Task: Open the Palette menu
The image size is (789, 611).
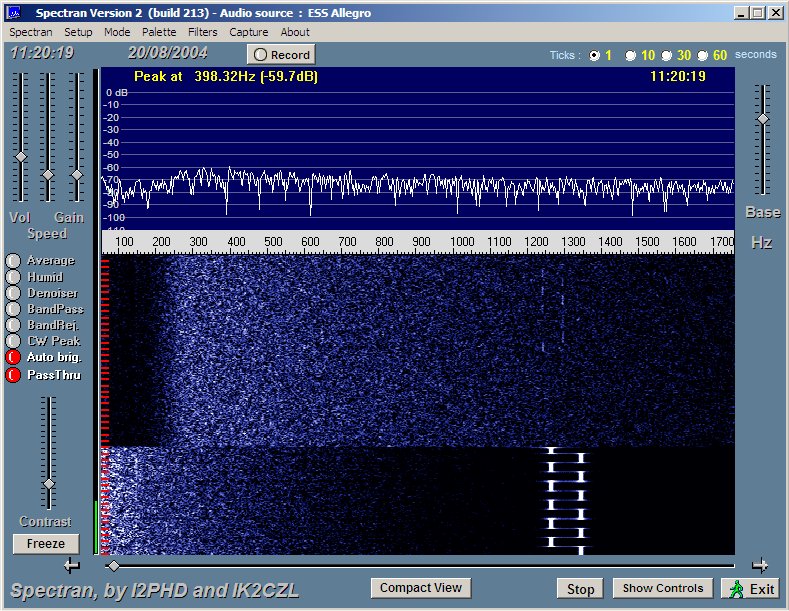Action: point(159,32)
